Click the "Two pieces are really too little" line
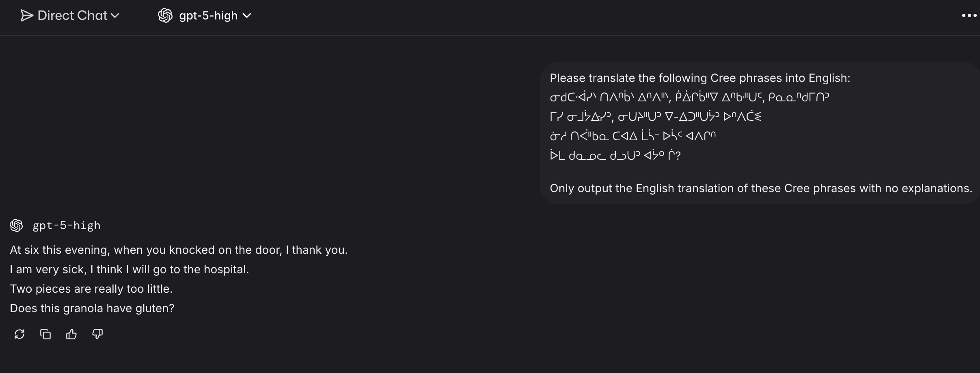 pyautogui.click(x=91, y=289)
